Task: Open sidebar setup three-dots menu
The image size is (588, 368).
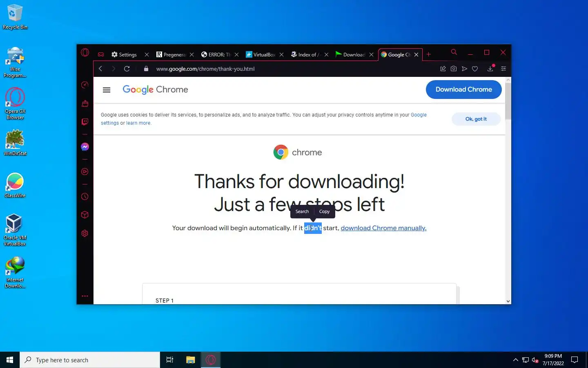Action: point(85,296)
